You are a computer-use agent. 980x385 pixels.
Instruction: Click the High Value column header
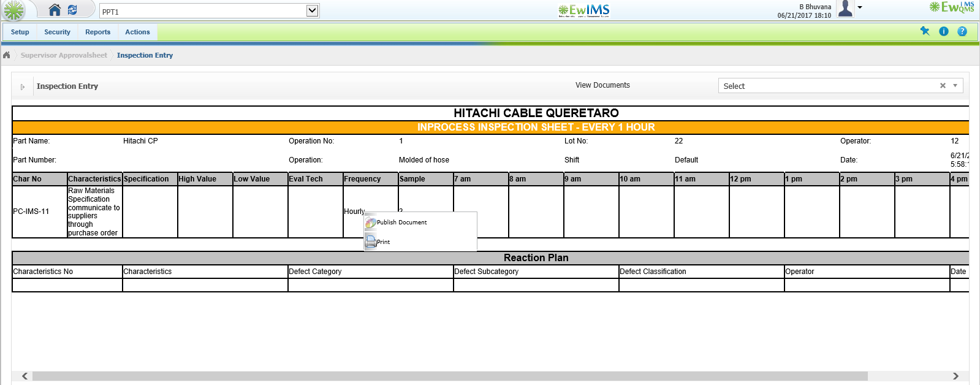pos(205,179)
